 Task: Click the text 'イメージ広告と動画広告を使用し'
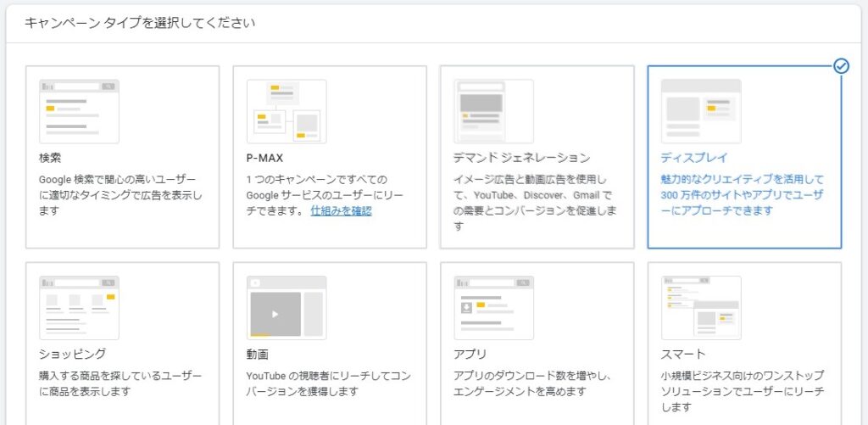531,180
